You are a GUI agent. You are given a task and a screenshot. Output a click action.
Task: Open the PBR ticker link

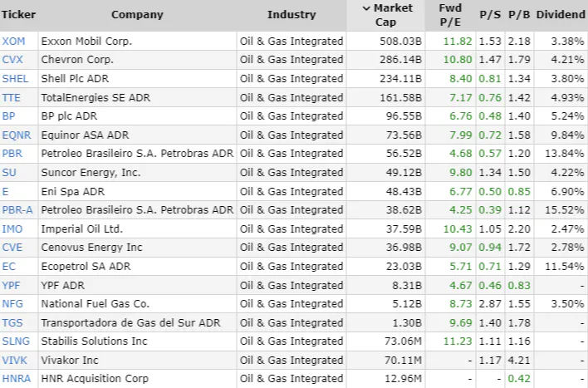pos(12,154)
